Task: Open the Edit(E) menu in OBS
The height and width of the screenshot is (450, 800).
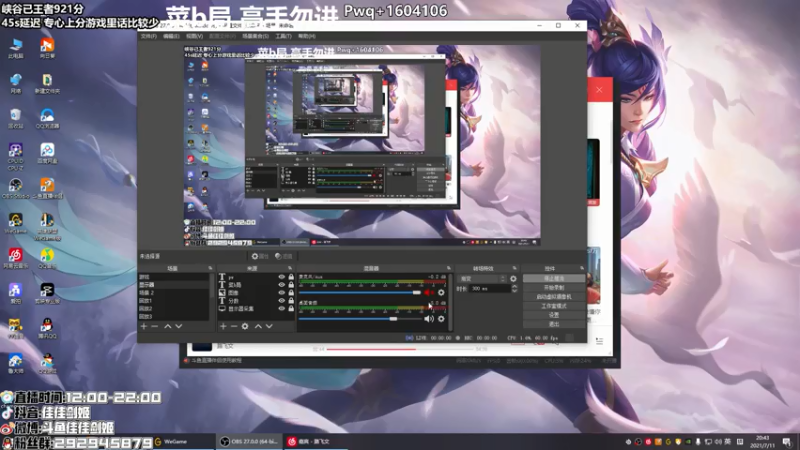Action: pyautogui.click(x=171, y=36)
